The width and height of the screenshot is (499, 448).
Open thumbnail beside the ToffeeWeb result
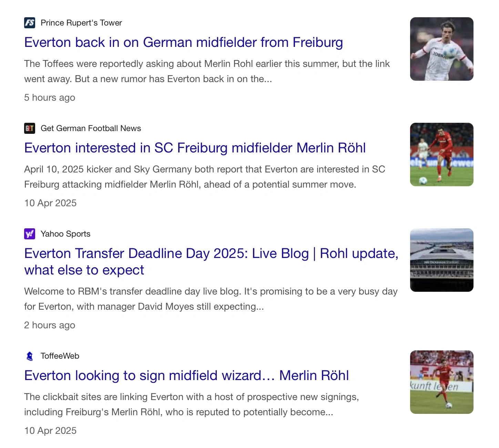click(441, 382)
